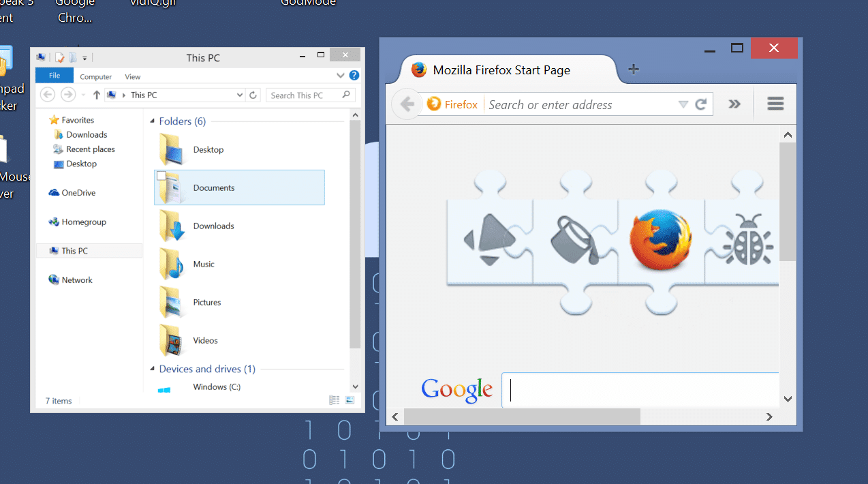Click the Explorer window system icon
868x484 pixels.
(42, 58)
